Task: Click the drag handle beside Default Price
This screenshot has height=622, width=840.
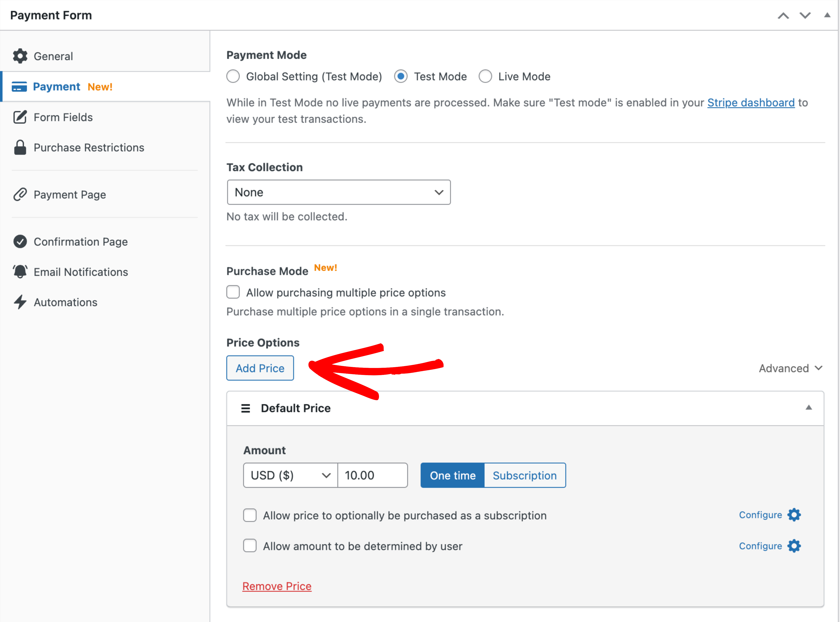Action: tap(245, 408)
